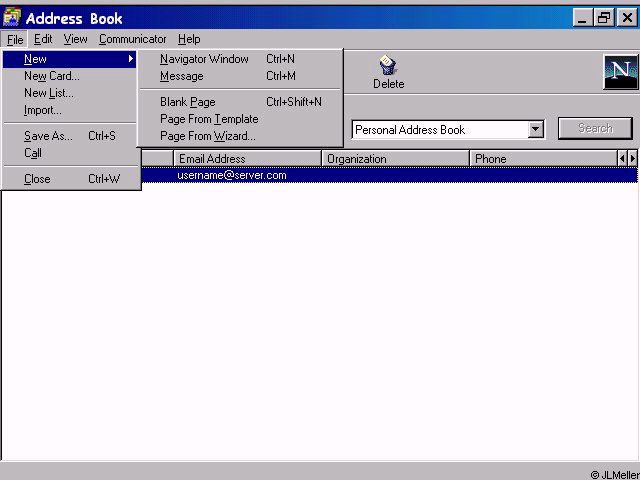Click the right column scroll arrow

click(632, 158)
